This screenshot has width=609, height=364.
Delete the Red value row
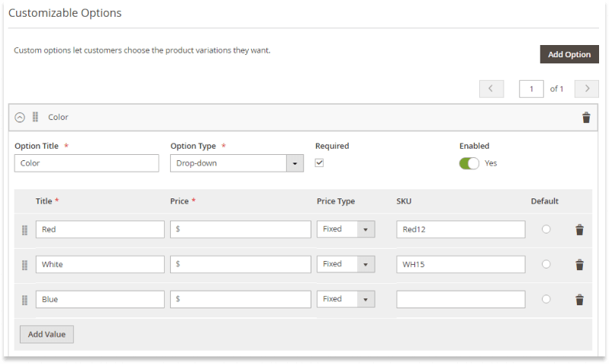pyautogui.click(x=579, y=230)
